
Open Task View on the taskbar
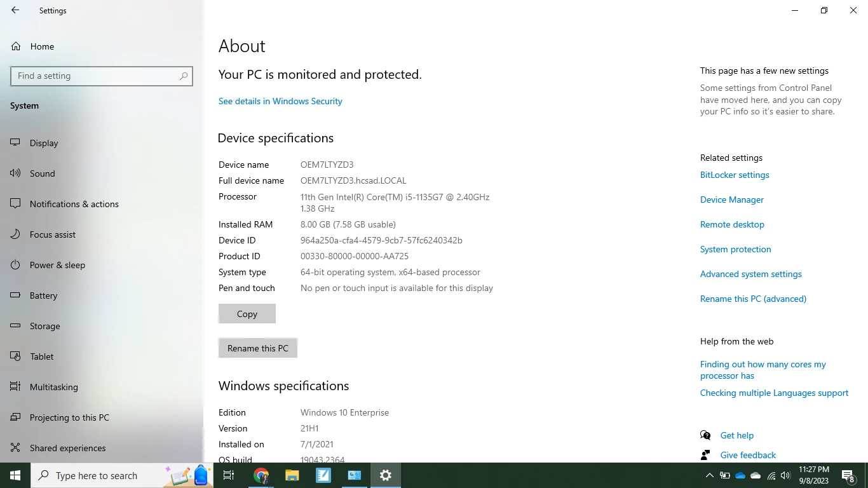tap(229, 475)
